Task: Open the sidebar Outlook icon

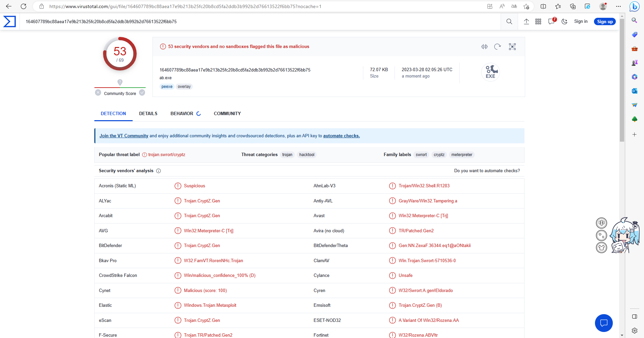Action: tap(634, 91)
